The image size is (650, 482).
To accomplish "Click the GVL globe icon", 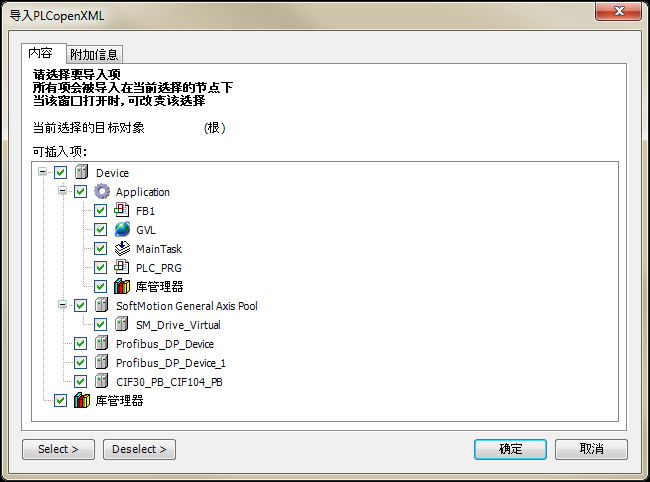I will click(x=122, y=229).
